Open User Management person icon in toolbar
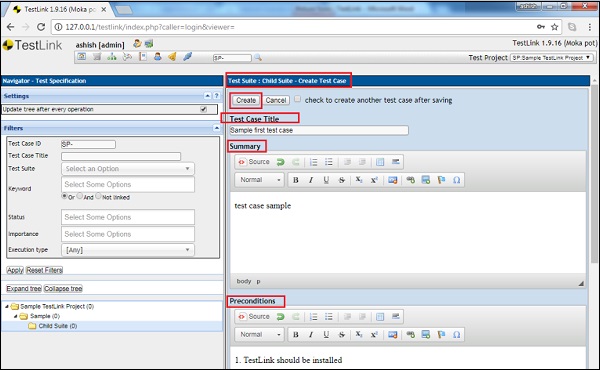Viewport: 600px width, 370px height. [157, 57]
